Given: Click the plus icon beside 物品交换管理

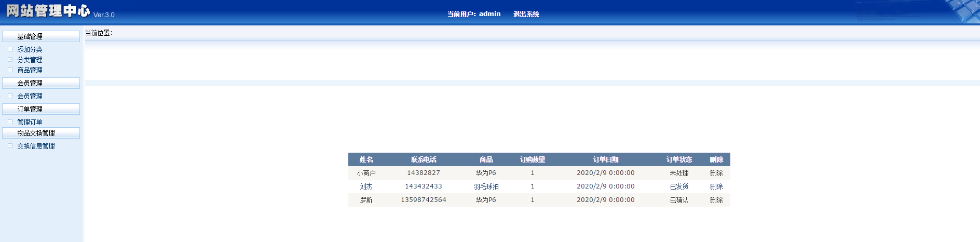Looking at the screenshot, I should click(x=7, y=133).
